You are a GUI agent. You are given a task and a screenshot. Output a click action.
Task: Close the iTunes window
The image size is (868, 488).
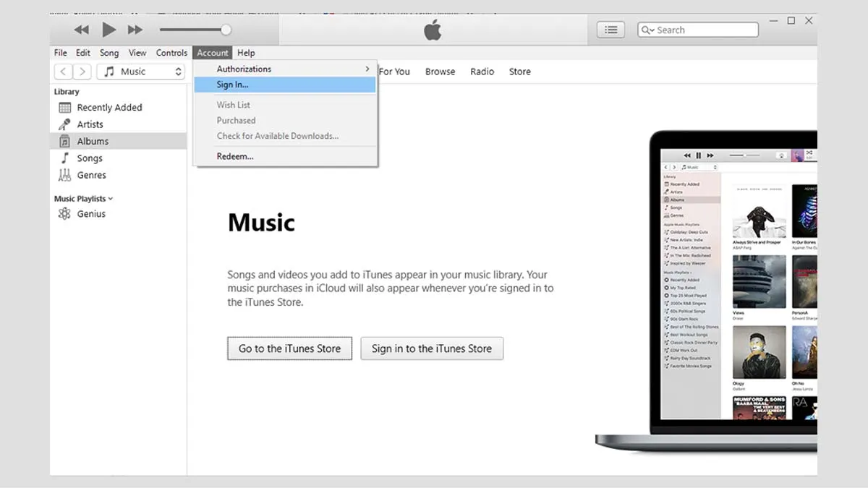(809, 21)
